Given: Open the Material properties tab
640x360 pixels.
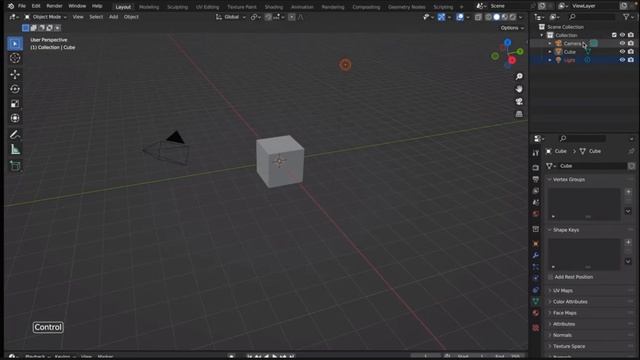Looking at the screenshot, I should click(x=536, y=313).
